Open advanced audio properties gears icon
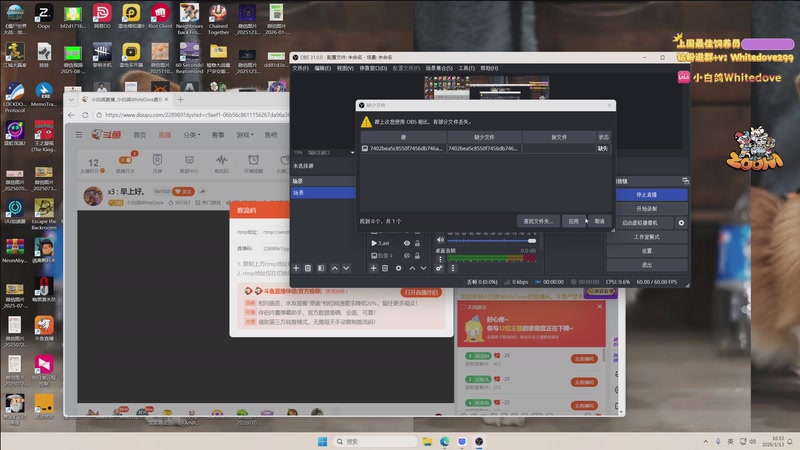This screenshot has width=800, height=450. click(x=439, y=268)
